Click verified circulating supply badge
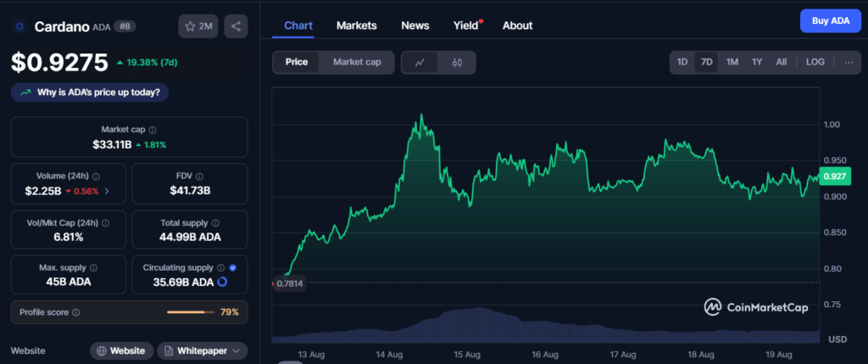The height and width of the screenshot is (364, 868). [232, 267]
